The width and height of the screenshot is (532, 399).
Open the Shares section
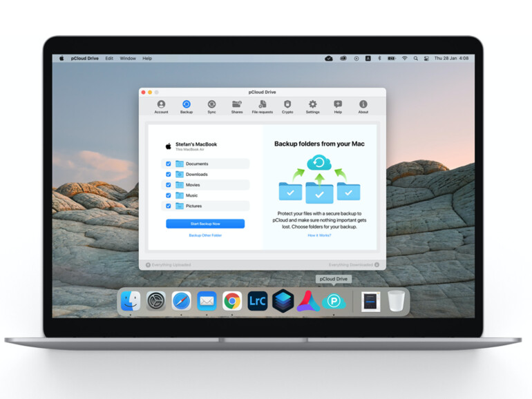[x=237, y=107]
